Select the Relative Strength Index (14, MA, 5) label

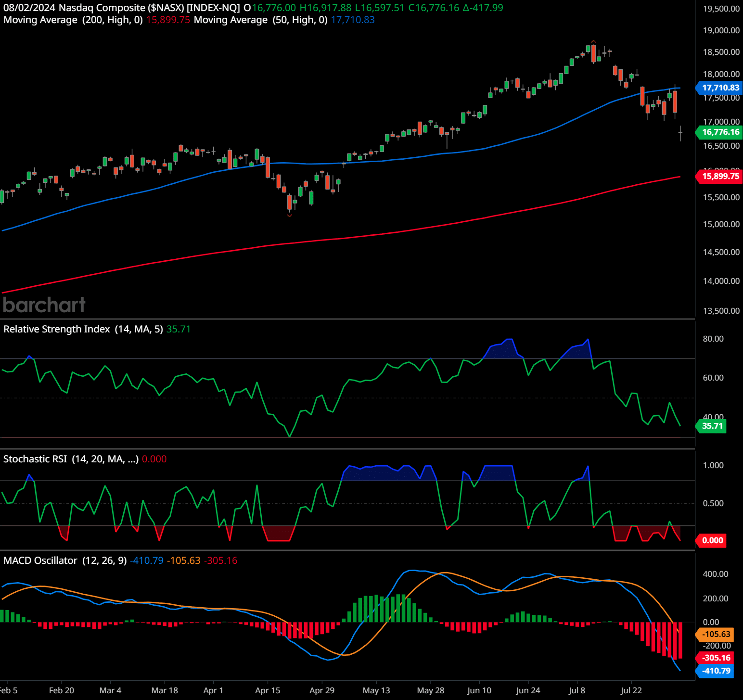[83, 329]
